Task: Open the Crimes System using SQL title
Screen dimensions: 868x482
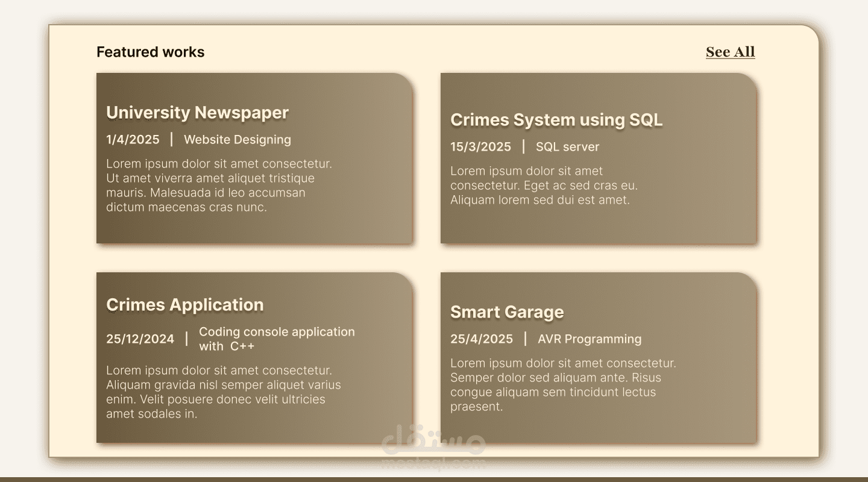Action: [x=556, y=120]
